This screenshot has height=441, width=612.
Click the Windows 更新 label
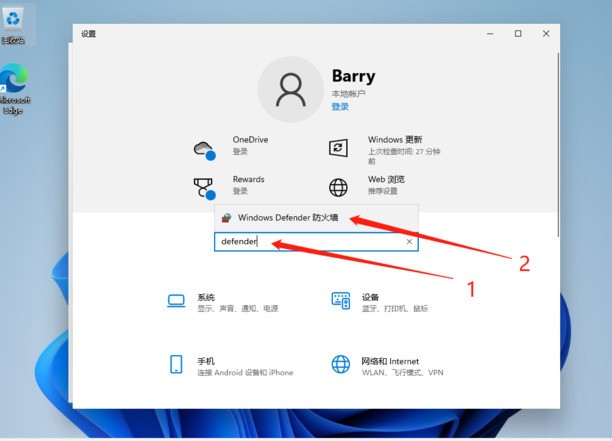coord(395,139)
